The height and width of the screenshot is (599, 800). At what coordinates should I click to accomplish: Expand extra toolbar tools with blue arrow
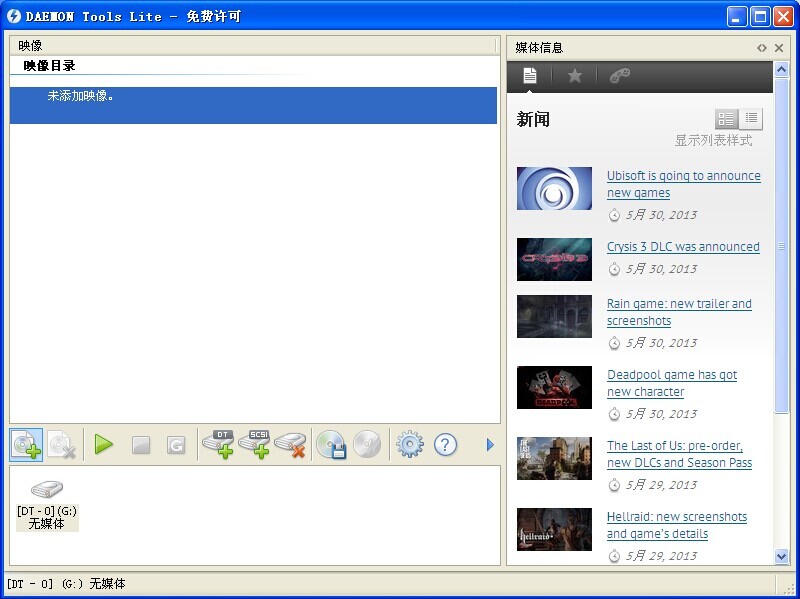(489, 445)
